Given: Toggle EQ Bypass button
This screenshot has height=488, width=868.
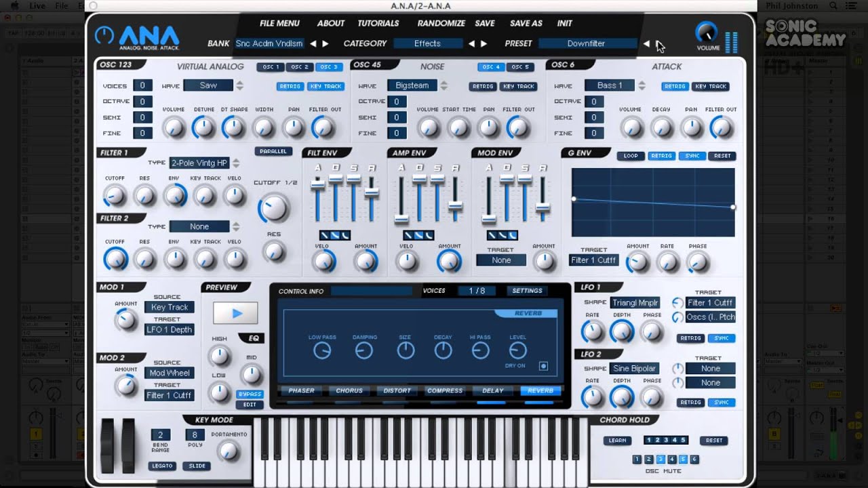Looking at the screenshot, I should (x=250, y=394).
